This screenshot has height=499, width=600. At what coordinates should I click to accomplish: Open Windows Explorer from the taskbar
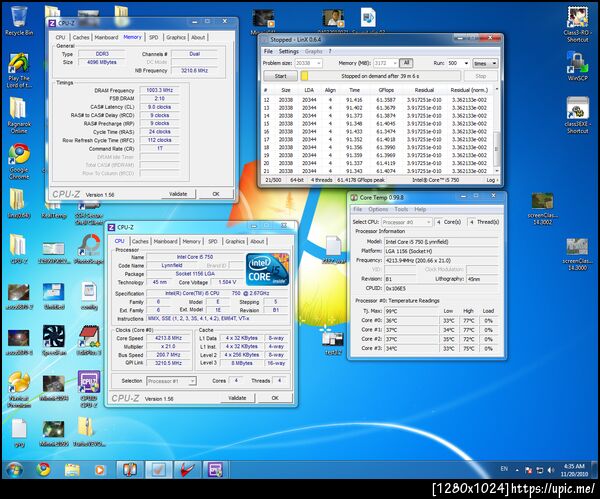click(x=72, y=470)
